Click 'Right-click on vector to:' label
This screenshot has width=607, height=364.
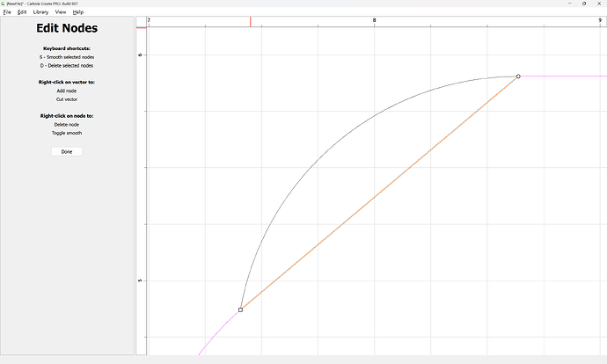67,82
